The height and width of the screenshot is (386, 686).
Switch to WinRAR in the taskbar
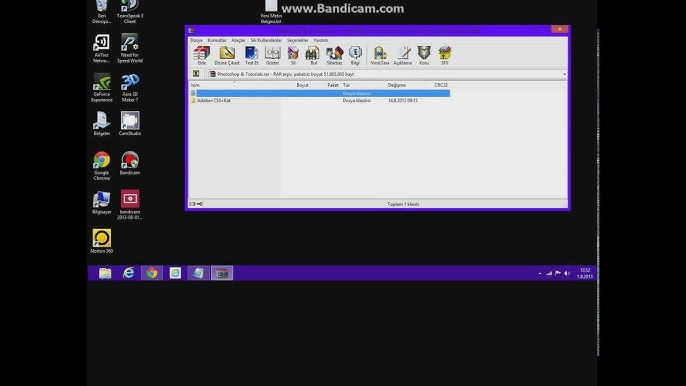point(222,273)
